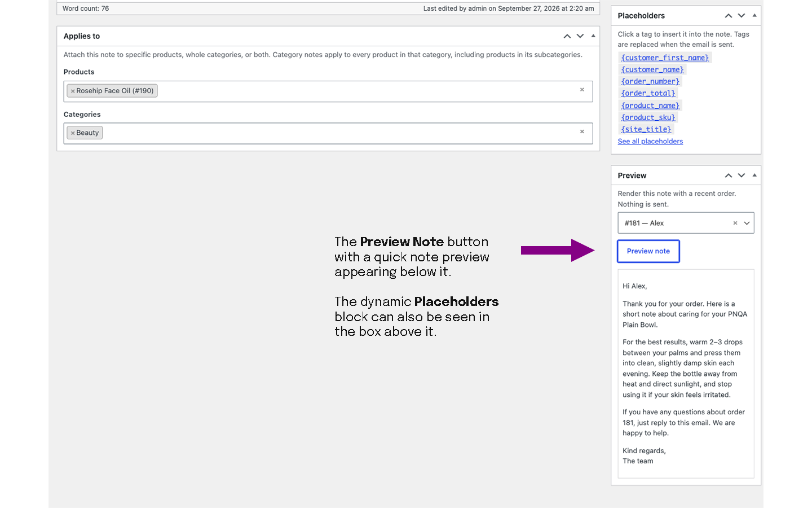Remove Rosehip Face Oil product tag
The image size is (812, 508).
coord(73,91)
